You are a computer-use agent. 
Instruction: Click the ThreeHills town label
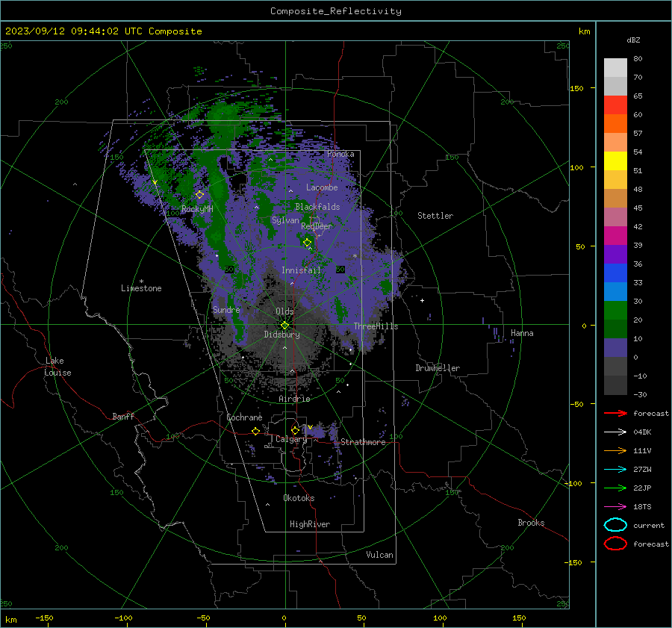pyautogui.click(x=376, y=326)
